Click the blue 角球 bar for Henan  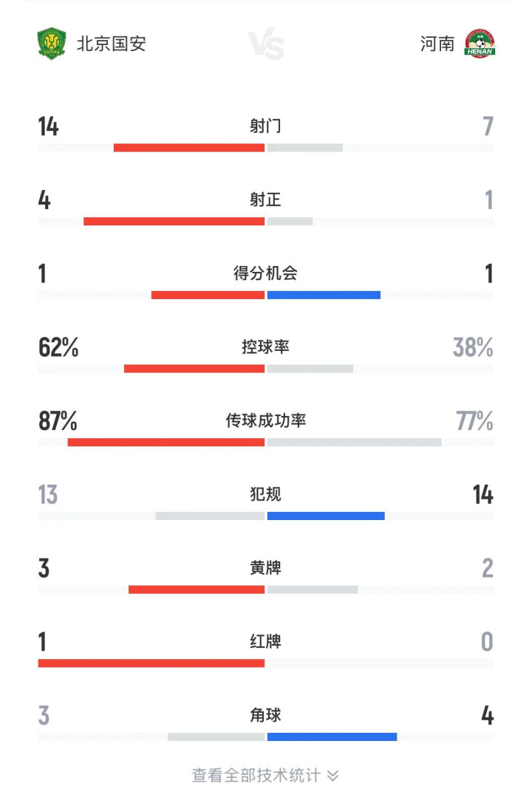[x=332, y=737]
